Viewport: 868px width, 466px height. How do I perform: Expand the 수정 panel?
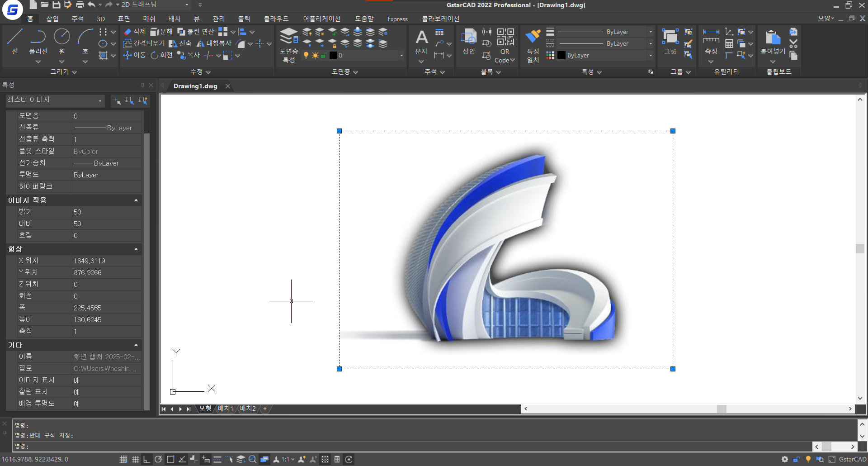point(200,71)
